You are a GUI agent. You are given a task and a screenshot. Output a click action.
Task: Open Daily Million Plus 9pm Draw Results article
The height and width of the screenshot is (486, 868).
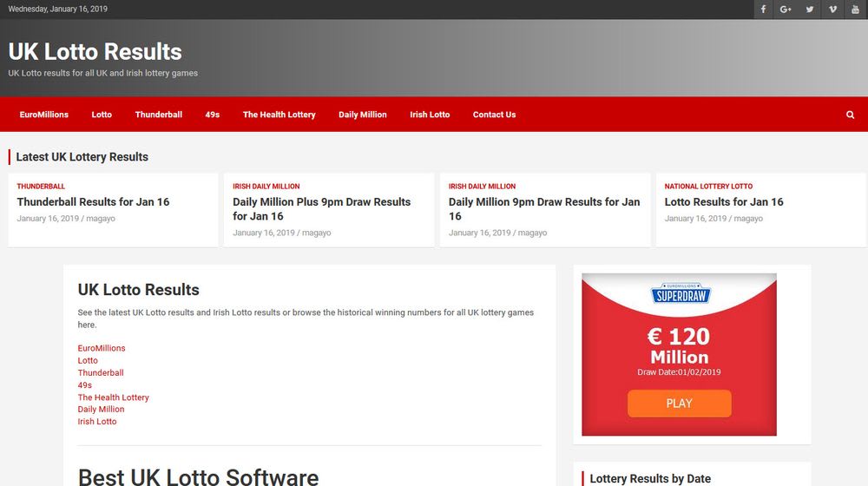[322, 209]
